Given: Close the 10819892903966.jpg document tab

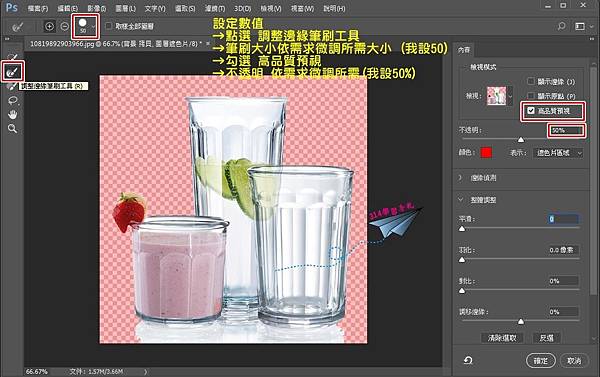Looking at the screenshot, I should click(208, 44).
